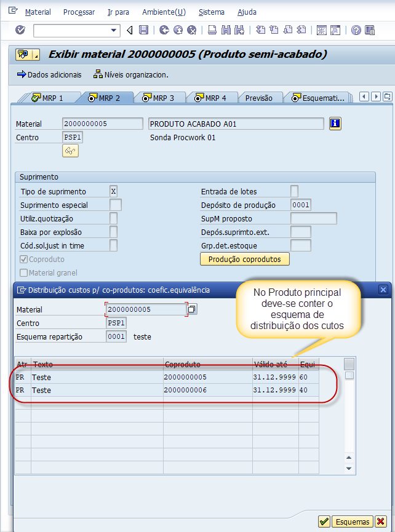Open the tab list selector icon

click(387, 97)
